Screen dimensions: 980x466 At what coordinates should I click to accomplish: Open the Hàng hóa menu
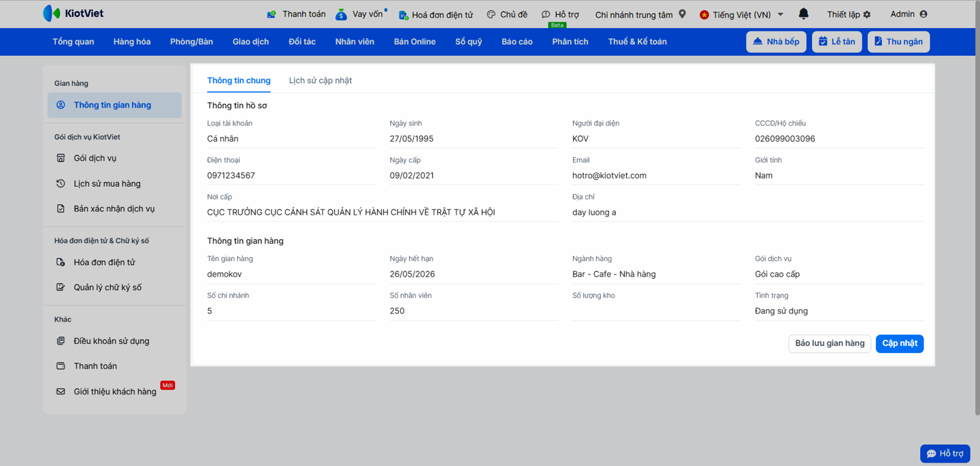click(x=132, y=42)
